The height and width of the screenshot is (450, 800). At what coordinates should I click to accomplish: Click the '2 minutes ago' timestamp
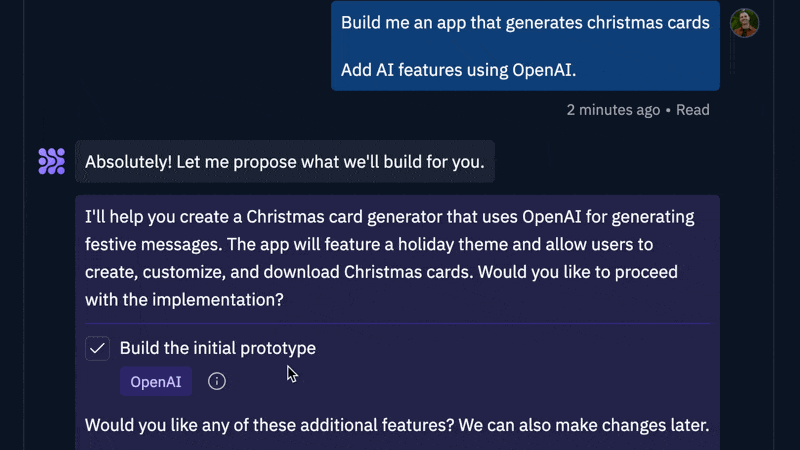click(x=613, y=110)
